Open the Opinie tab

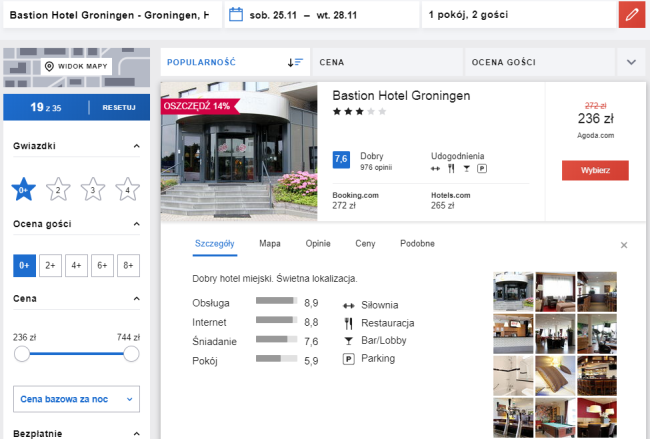coord(318,244)
